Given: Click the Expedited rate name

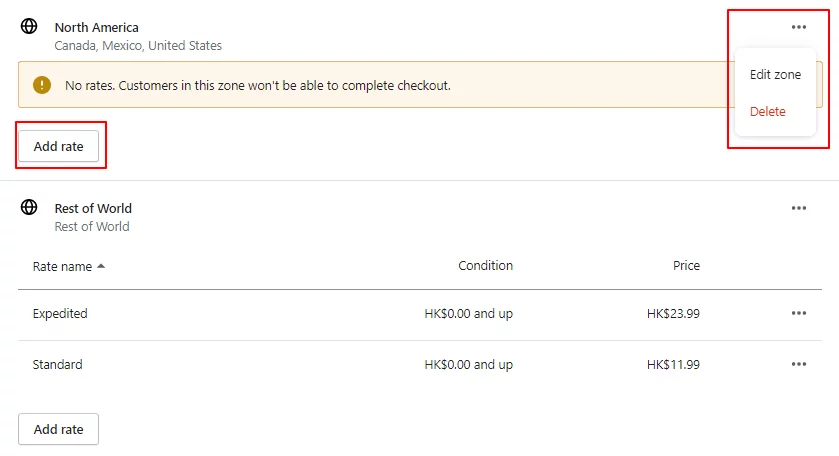Looking at the screenshot, I should tap(60, 313).
